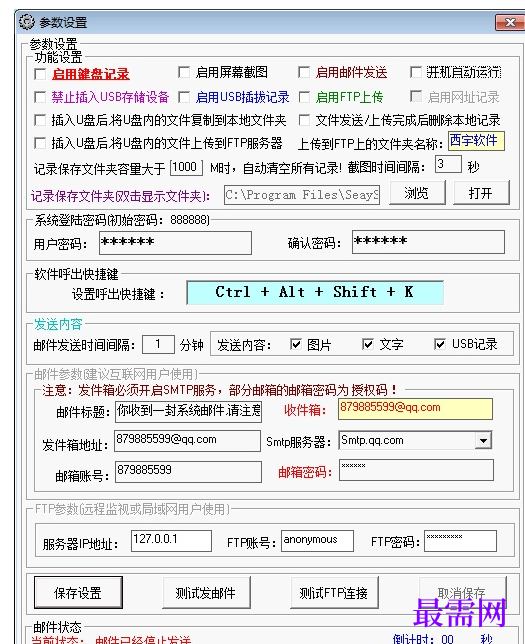The height and width of the screenshot is (644, 525).
Task: Uncheck the 文字 send content checkbox
Action: pyautogui.click(x=368, y=344)
